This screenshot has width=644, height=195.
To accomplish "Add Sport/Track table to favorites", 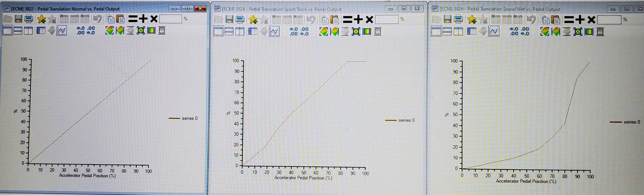I will pyautogui.click(x=253, y=20).
